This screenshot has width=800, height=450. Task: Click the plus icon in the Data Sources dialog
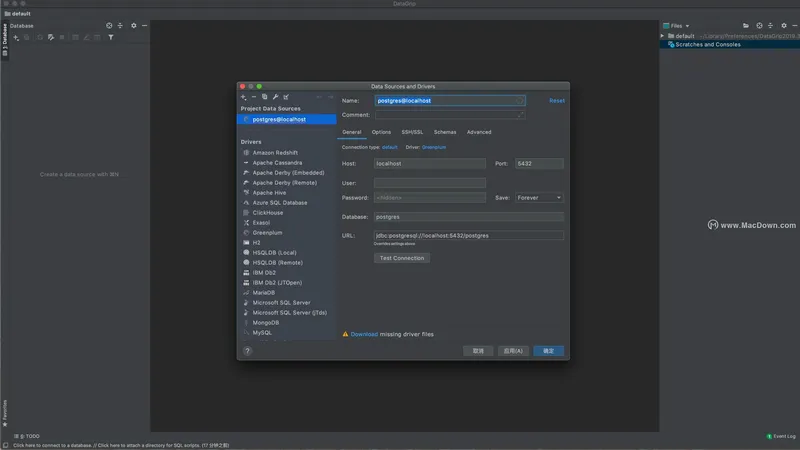pyautogui.click(x=243, y=97)
